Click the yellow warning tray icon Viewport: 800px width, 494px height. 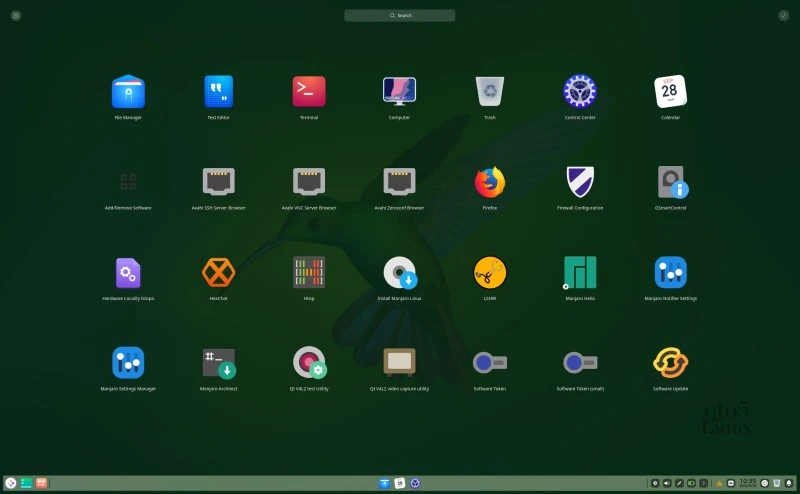pos(719,483)
